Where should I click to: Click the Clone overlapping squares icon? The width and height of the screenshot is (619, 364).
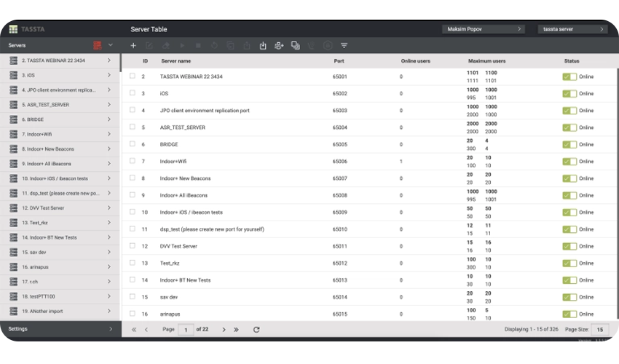click(295, 45)
